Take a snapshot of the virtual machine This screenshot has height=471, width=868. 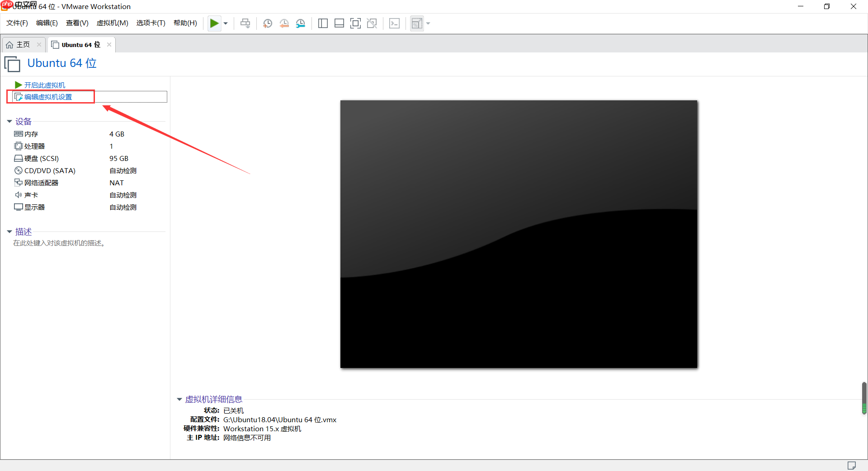[x=267, y=23]
